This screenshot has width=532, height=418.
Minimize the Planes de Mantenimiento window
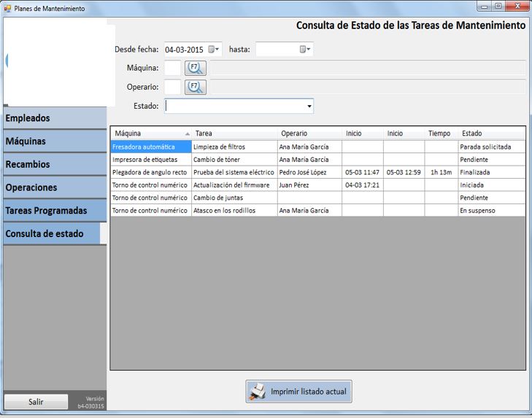[484, 6]
